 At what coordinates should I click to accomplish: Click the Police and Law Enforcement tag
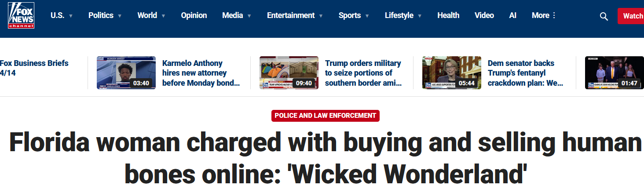pyautogui.click(x=326, y=116)
